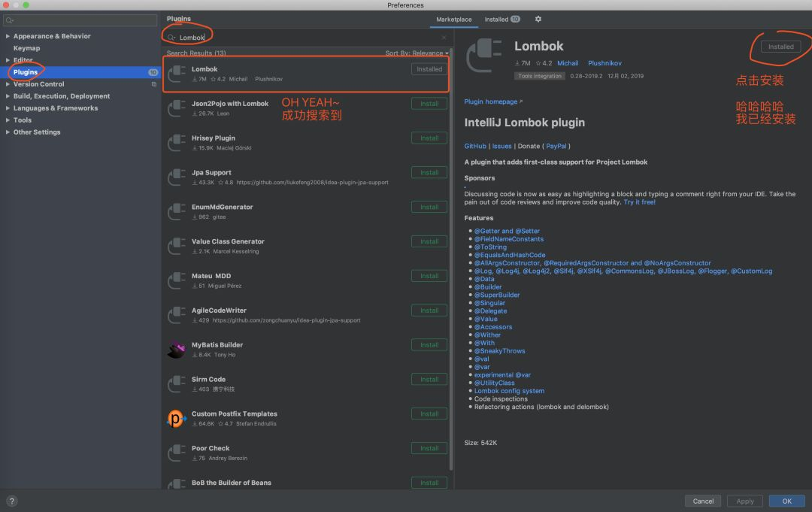Click the EnumMdGenerator plugin icon
Viewport: 812px width, 512px height.
(177, 212)
